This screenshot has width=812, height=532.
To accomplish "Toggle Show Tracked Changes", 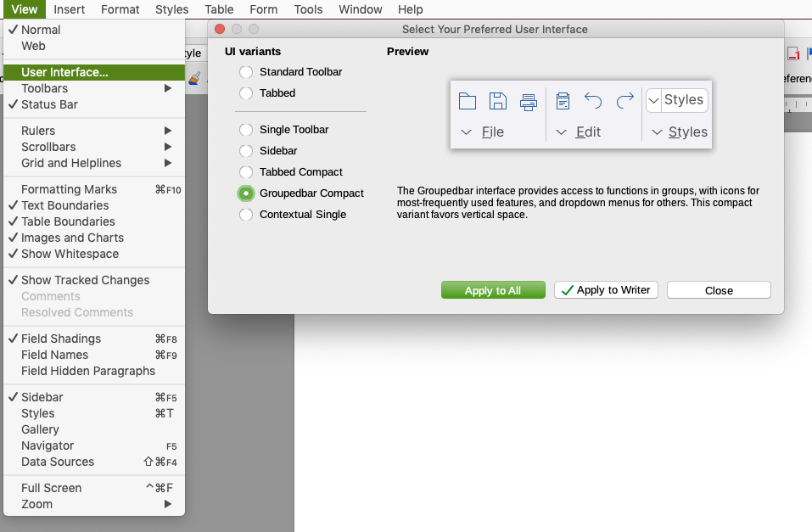I will 93,280.
